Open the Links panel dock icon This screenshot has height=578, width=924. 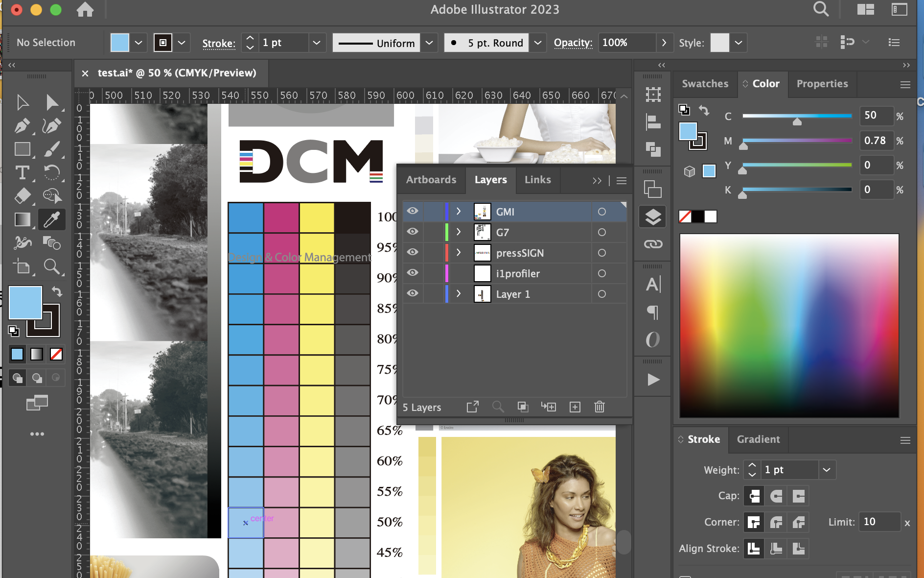point(653,244)
